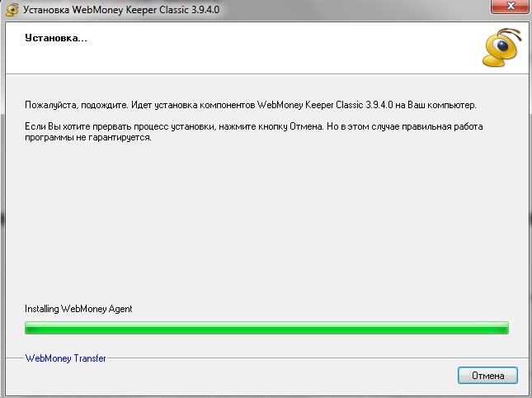Image resolution: width=532 pixels, height=398 pixels.
Task: Click the bold Установка... heading
Action: 56,38
